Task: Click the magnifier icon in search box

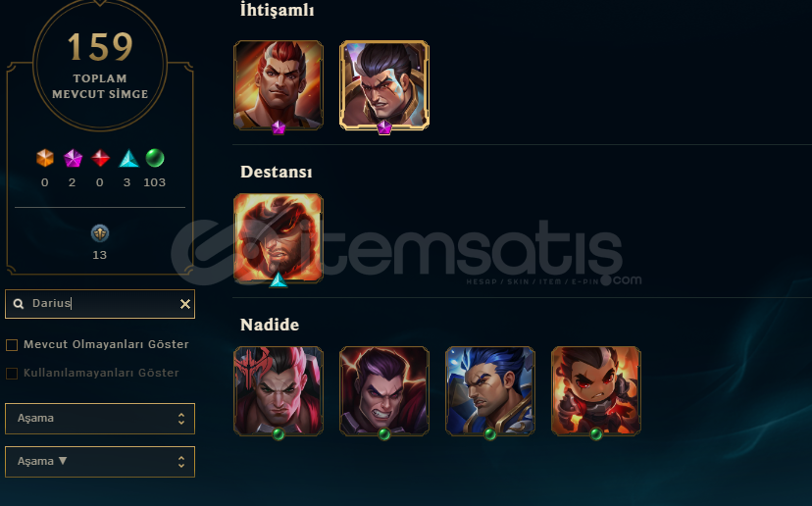Action: (19, 304)
